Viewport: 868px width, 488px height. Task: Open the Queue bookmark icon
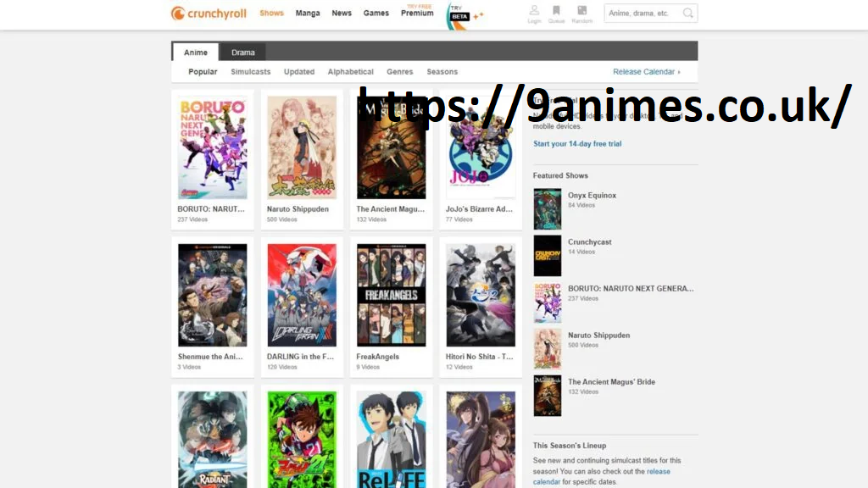(x=556, y=14)
